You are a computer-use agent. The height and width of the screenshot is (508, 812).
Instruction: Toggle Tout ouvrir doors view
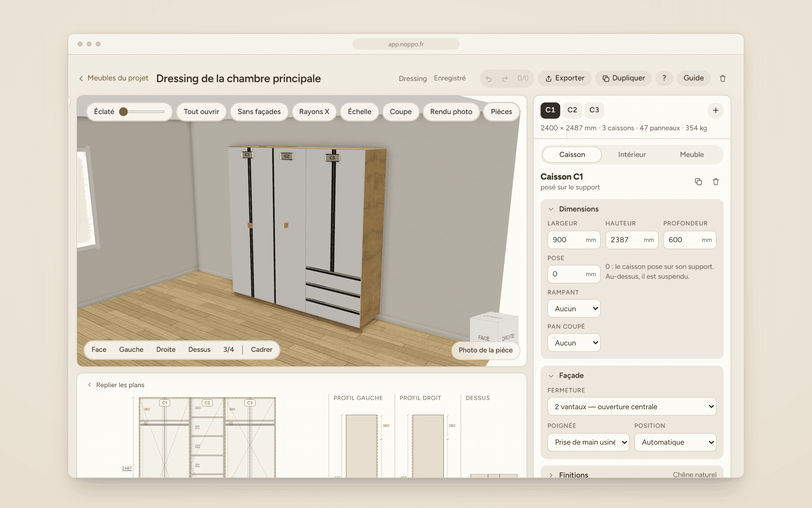tap(201, 111)
